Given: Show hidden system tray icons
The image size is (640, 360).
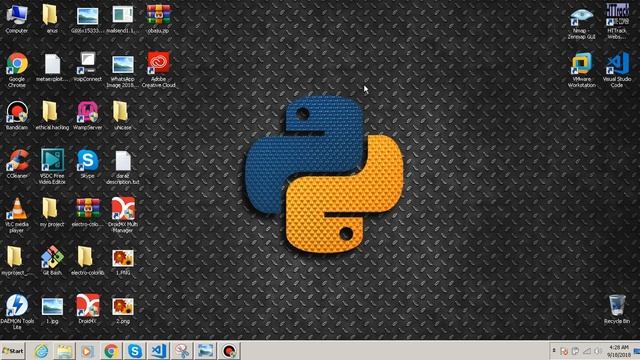Looking at the screenshot, I should click(x=554, y=351).
